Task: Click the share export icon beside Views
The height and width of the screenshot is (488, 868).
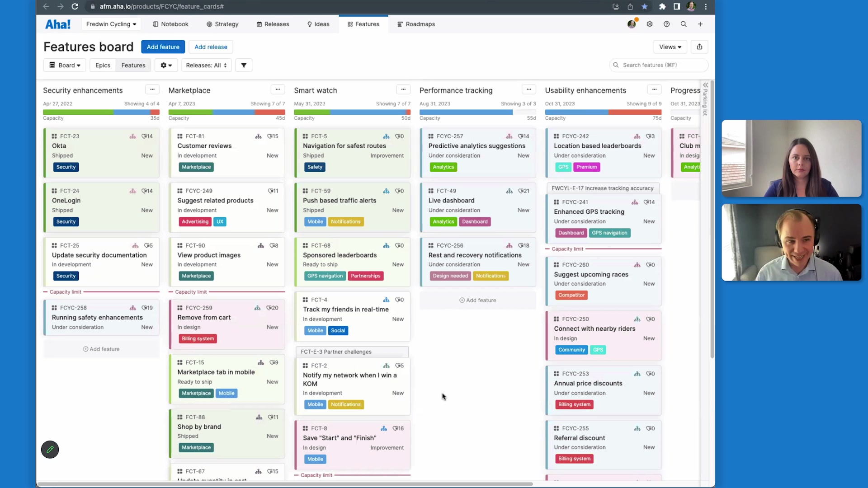Action: click(699, 47)
